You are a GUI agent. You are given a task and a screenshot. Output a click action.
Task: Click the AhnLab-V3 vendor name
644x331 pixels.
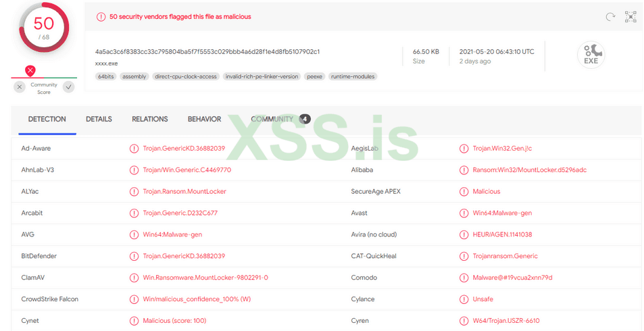(x=37, y=170)
